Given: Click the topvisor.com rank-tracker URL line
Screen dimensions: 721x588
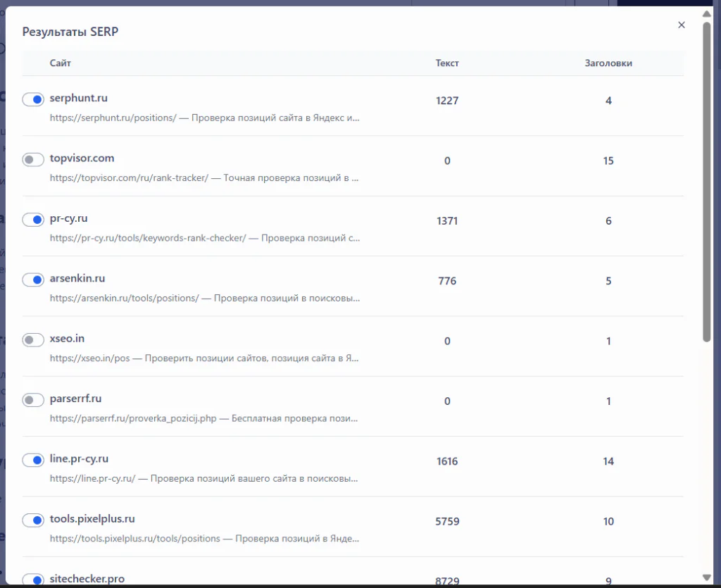Looking at the screenshot, I should click(204, 178).
